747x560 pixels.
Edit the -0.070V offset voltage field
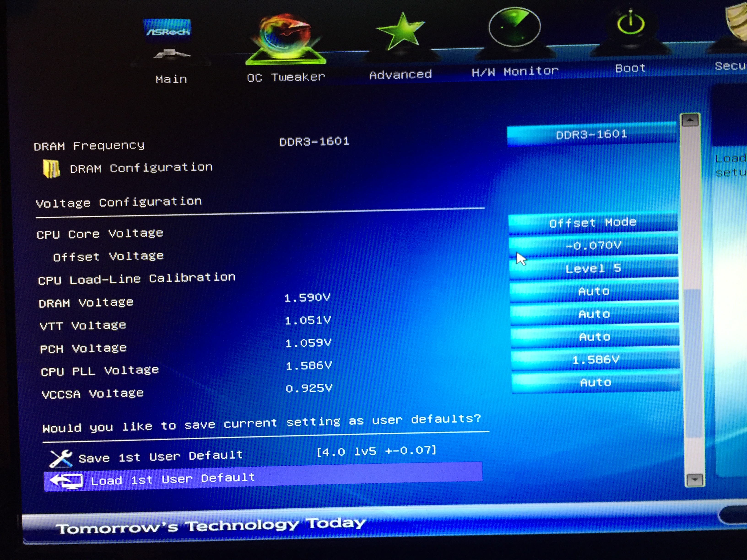(593, 245)
